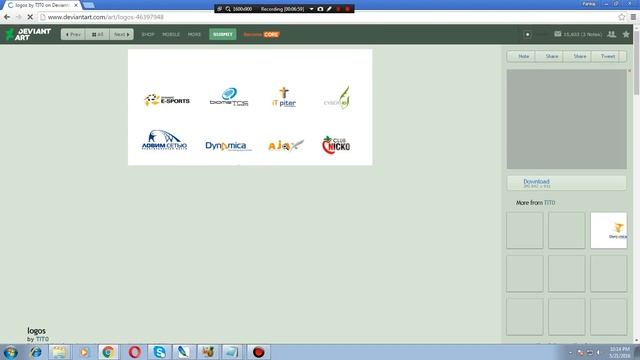Open the MOBILE menu item
Viewport: 640px width, 360px height.
click(x=171, y=35)
